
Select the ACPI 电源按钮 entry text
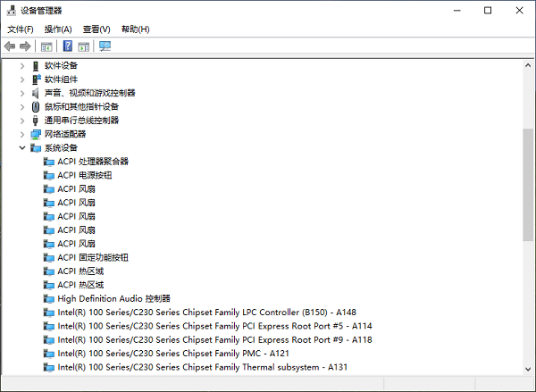point(85,175)
